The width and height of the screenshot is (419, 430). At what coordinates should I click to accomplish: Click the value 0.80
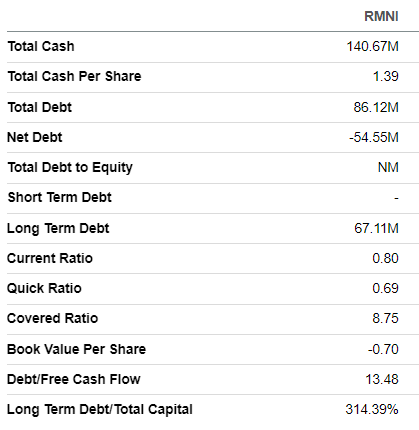click(x=385, y=258)
